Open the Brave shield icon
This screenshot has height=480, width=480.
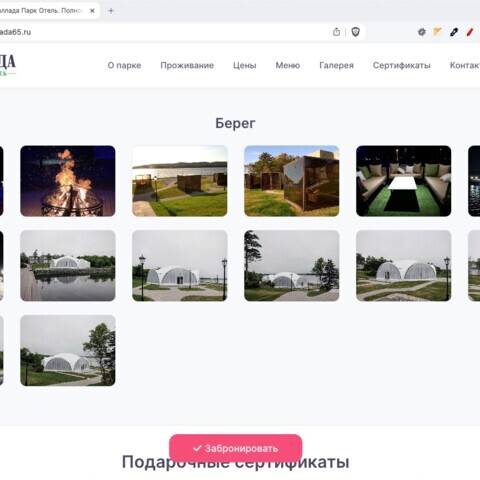point(356,32)
